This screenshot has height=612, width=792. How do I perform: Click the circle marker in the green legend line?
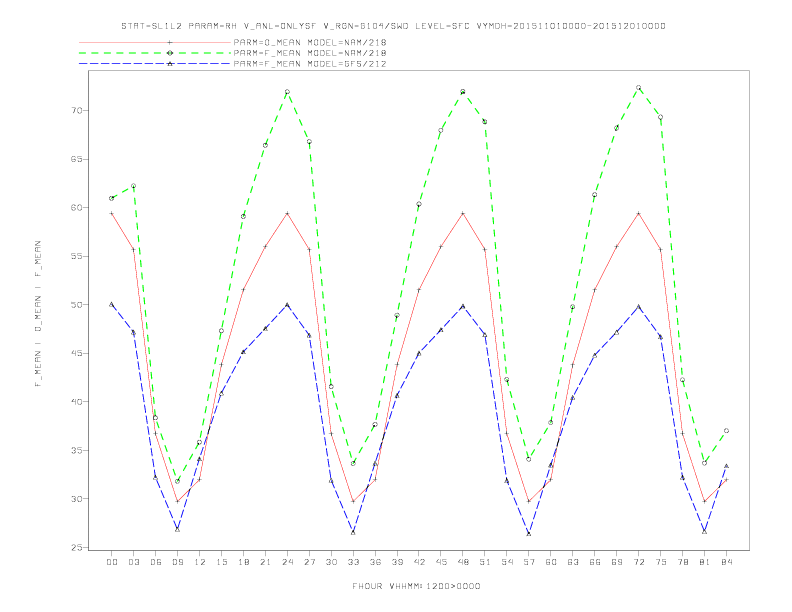(x=170, y=53)
